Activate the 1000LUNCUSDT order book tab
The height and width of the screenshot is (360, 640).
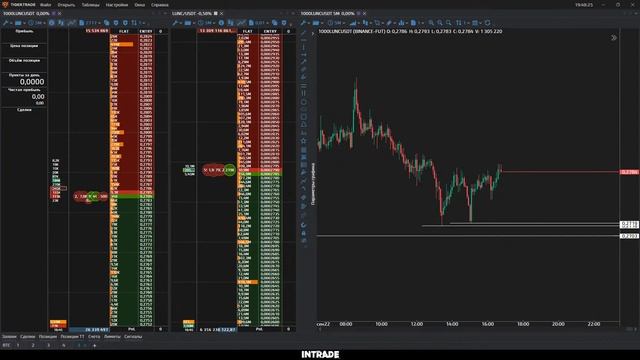click(26, 13)
